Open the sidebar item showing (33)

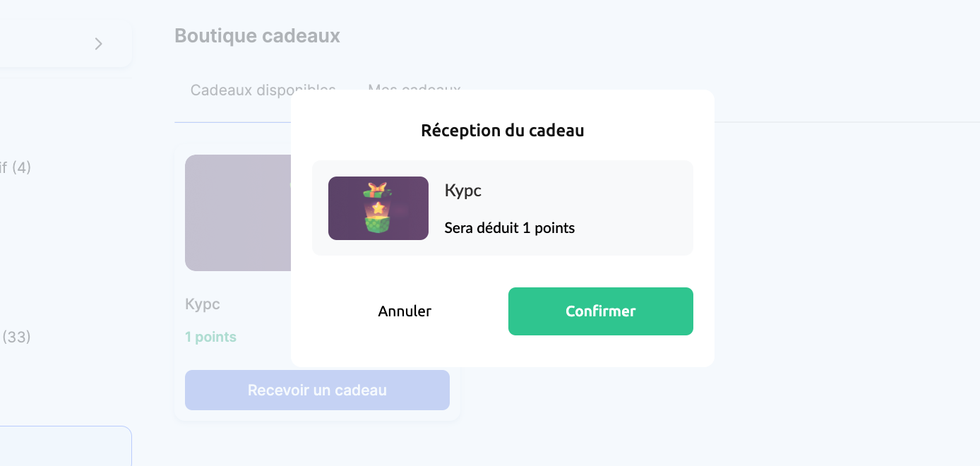(16, 337)
